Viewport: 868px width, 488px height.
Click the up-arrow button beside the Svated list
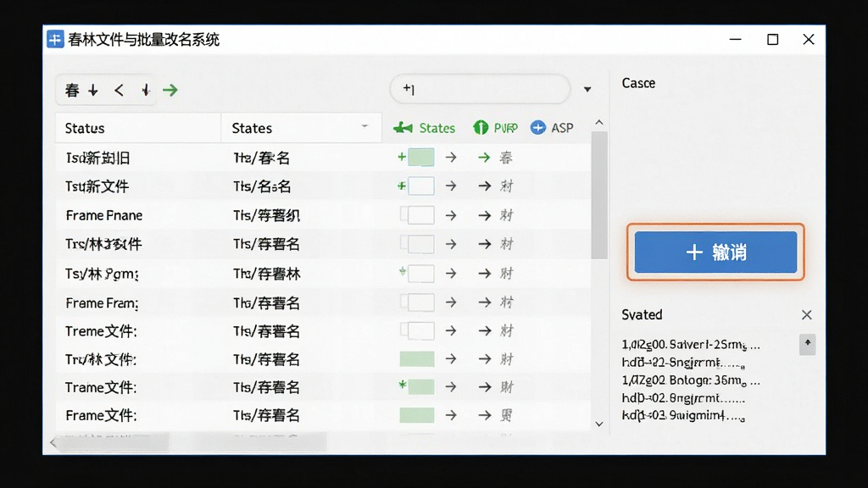point(807,344)
